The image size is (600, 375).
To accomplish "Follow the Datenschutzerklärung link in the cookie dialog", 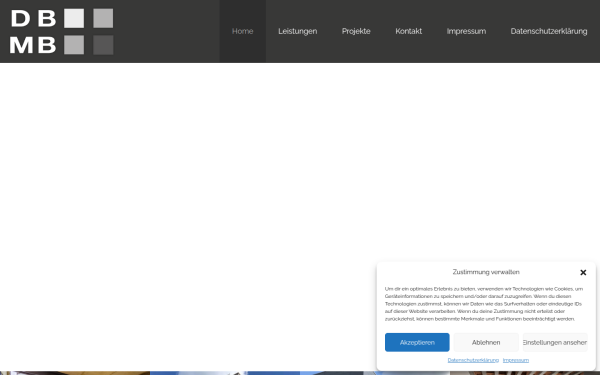I will pos(473,360).
